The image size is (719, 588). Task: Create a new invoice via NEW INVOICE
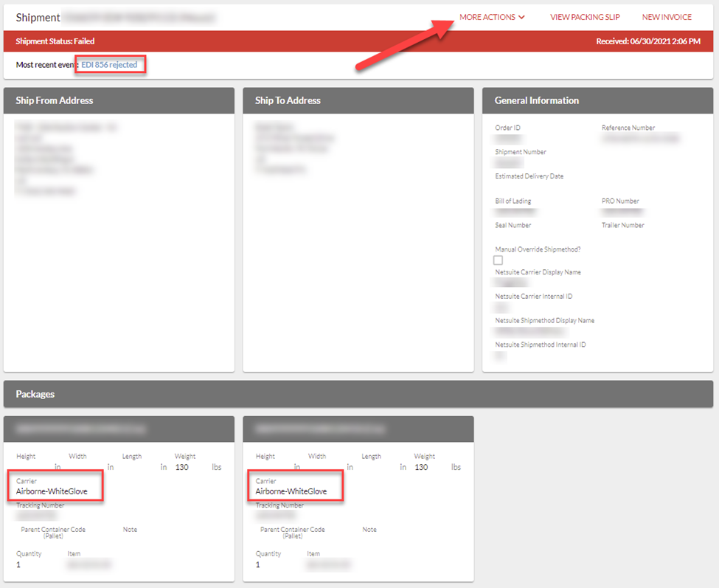coord(667,17)
